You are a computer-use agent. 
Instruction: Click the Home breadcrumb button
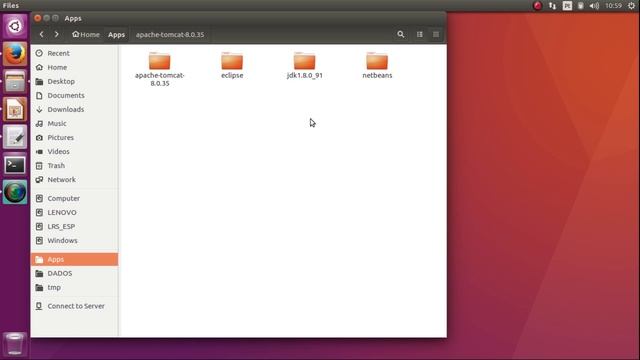point(86,35)
